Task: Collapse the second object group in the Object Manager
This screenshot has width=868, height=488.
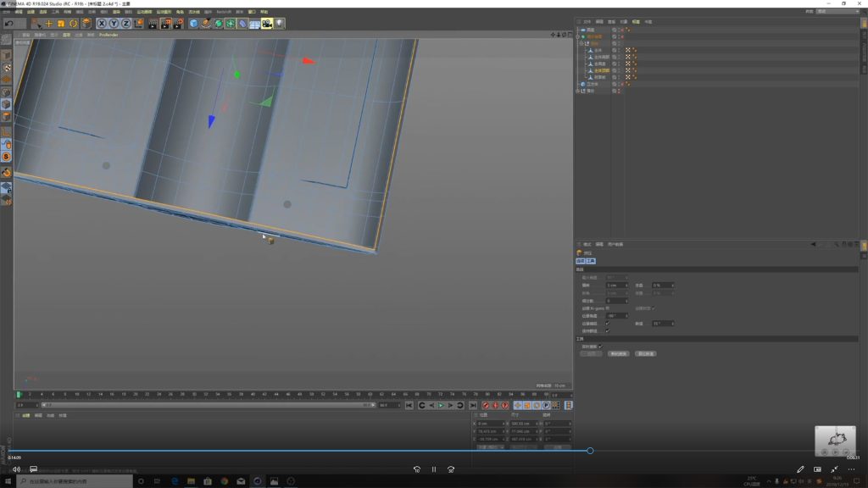Action: pos(578,36)
